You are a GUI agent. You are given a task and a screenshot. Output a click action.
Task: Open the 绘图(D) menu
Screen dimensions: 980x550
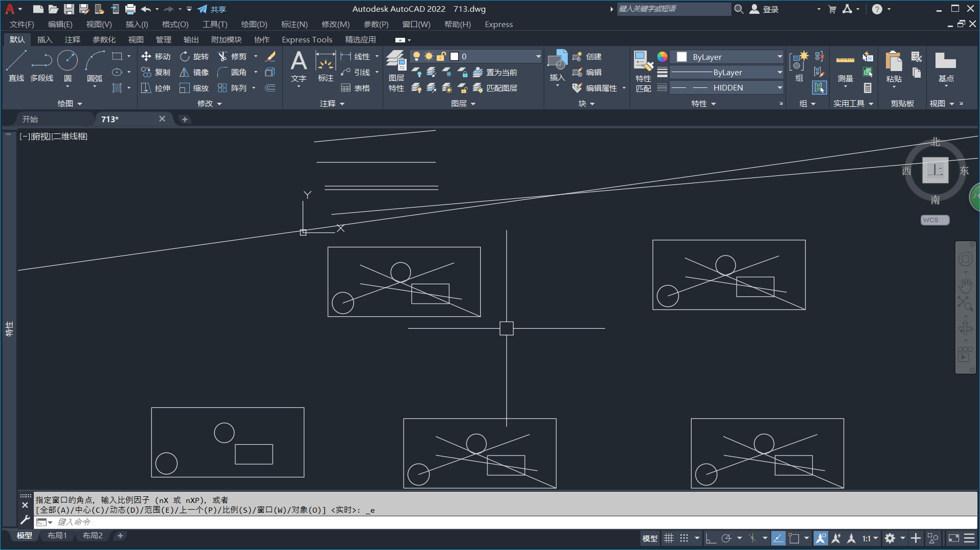tap(254, 24)
